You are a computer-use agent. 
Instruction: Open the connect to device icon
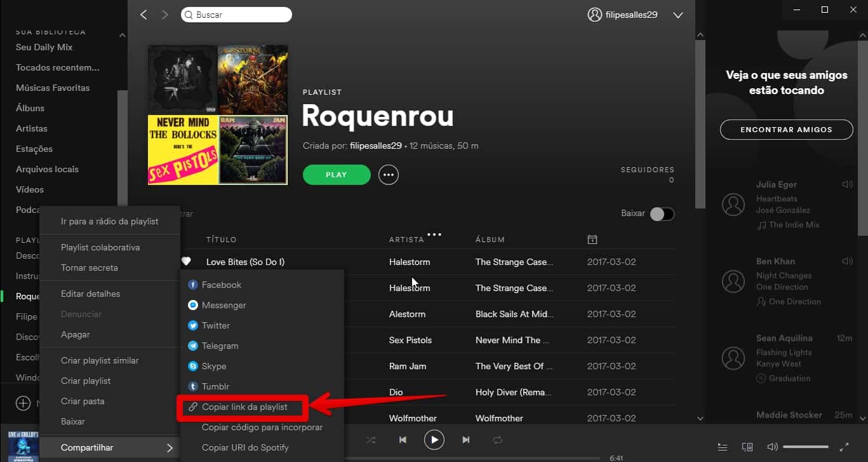point(747,447)
